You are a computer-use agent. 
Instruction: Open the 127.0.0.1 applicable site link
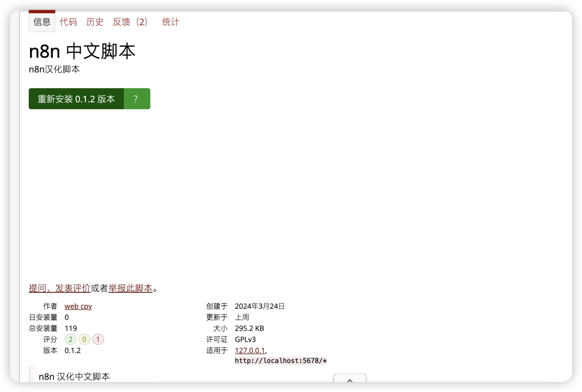(250, 350)
